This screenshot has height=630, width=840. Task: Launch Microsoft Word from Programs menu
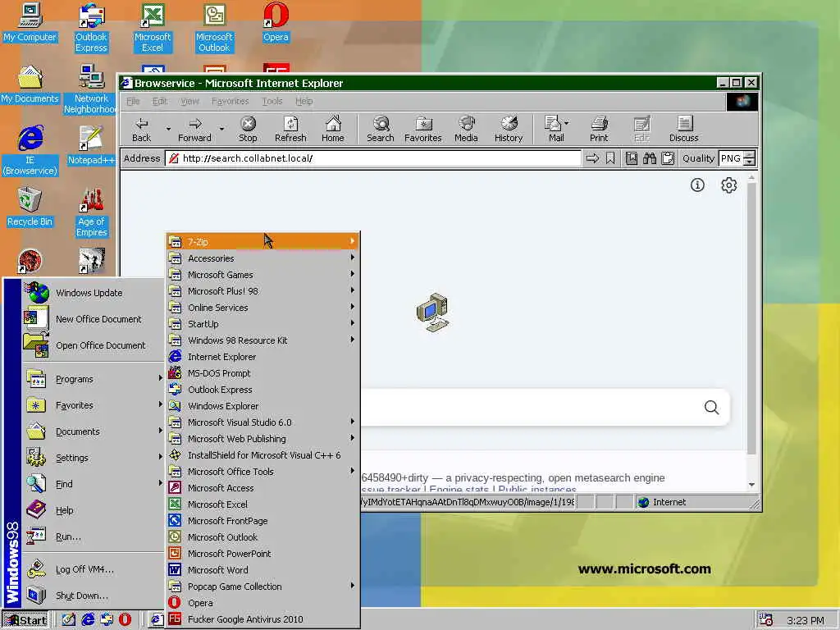[262, 570]
